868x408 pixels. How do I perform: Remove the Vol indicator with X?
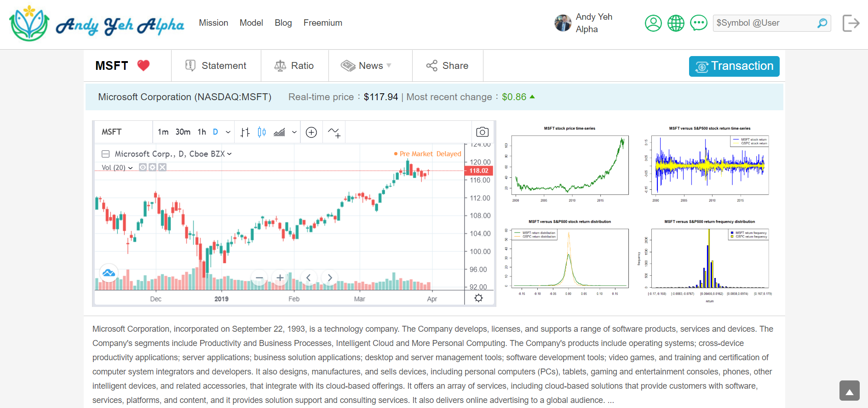[x=162, y=167]
